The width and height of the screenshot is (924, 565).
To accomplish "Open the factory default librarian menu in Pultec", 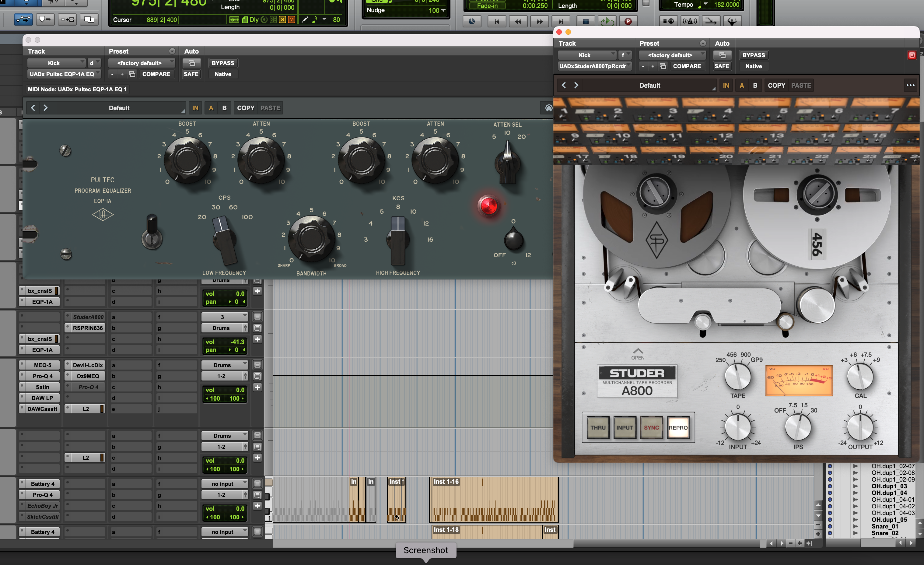I will (142, 63).
